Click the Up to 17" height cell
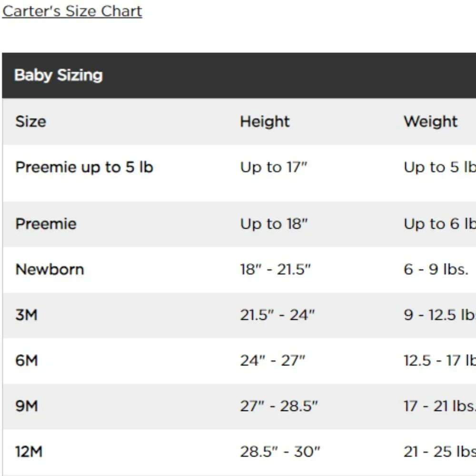The image size is (476, 476). tap(274, 167)
